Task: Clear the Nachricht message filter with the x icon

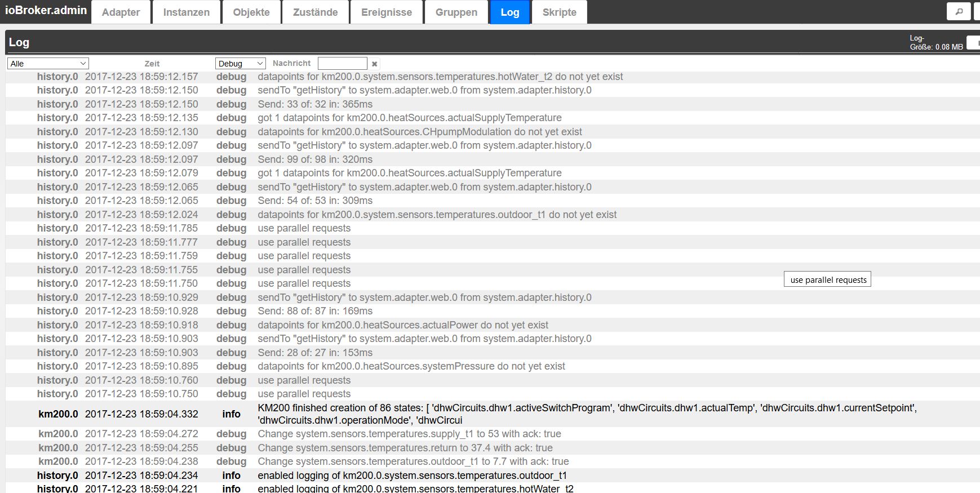Action: click(374, 64)
